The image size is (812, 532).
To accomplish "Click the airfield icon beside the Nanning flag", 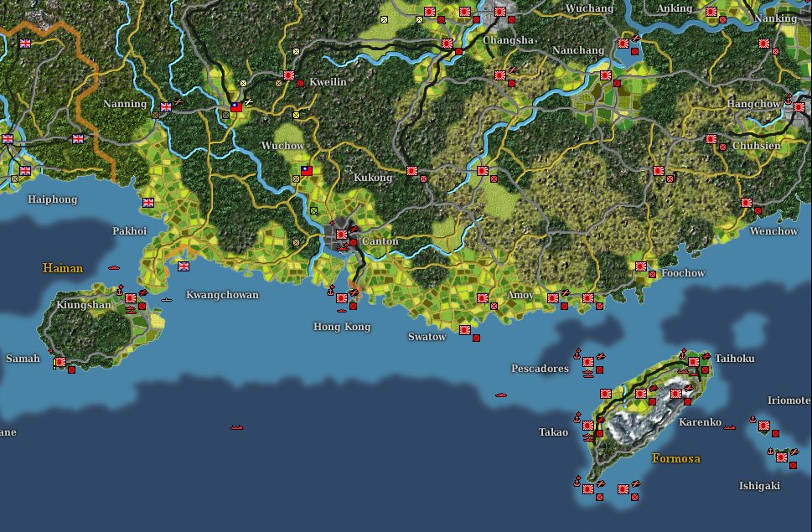I will (178, 102).
